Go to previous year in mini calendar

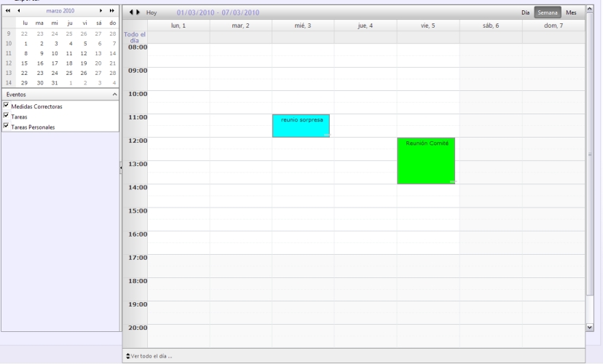tap(8, 11)
